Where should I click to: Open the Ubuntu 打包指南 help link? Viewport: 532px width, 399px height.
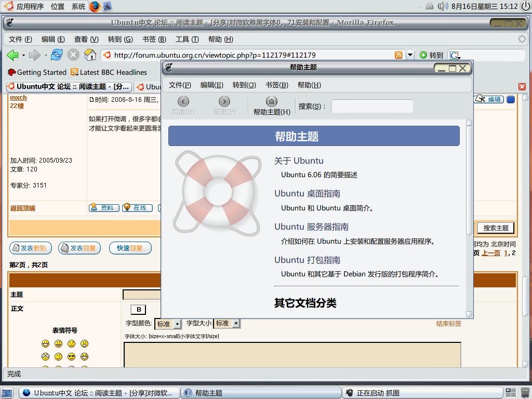coord(307,260)
